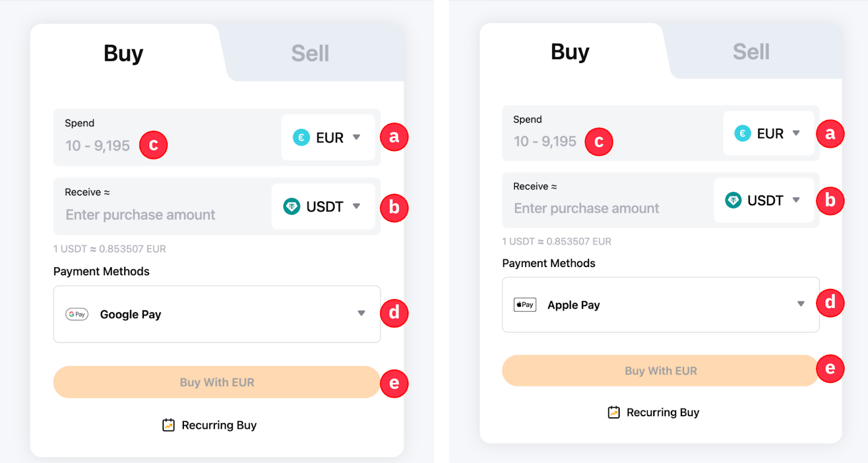868x463 pixels.
Task: Click the EUR icon in right panel
Action: coord(742,133)
